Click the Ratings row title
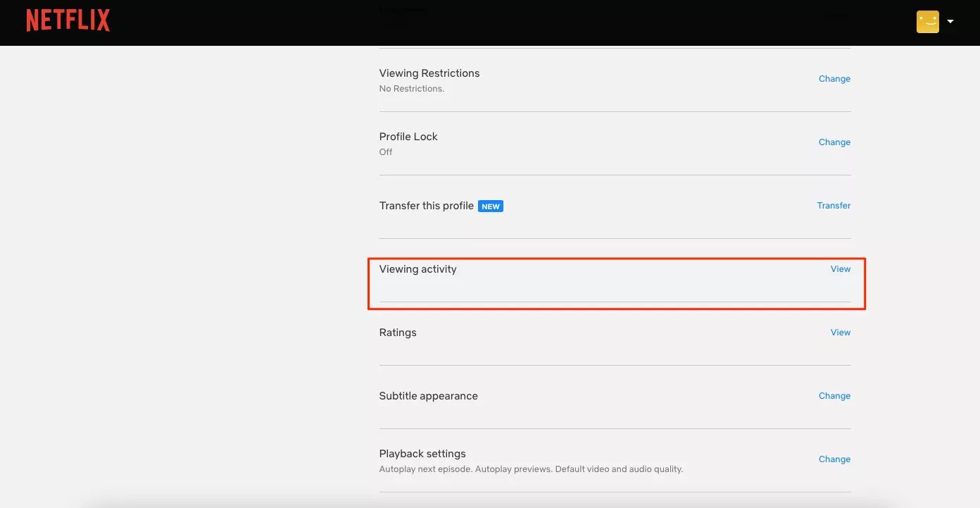Viewport: 980px width, 508px height. pyautogui.click(x=397, y=333)
